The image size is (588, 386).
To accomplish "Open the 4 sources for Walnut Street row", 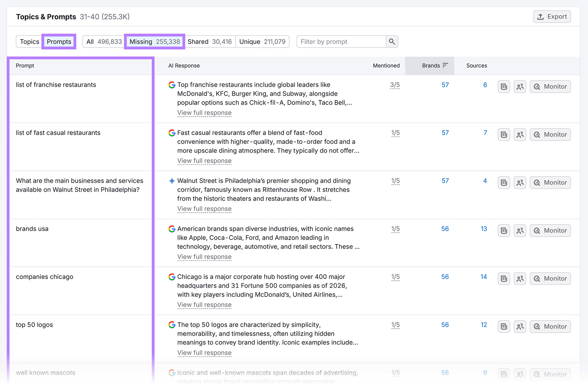I will click(x=485, y=181).
